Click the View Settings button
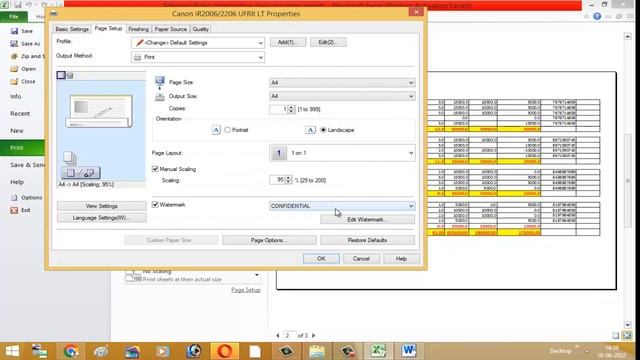The height and width of the screenshot is (360, 640). pos(102,206)
